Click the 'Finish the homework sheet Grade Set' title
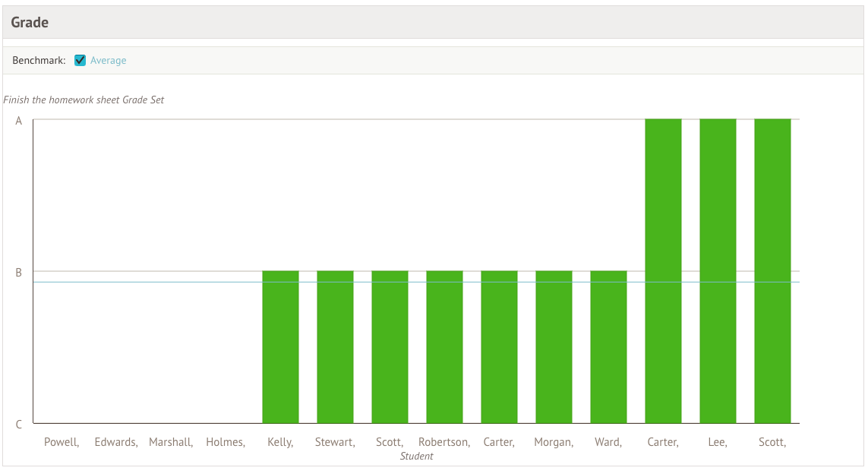Image resolution: width=868 pixels, height=474 pixels. click(x=84, y=100)
